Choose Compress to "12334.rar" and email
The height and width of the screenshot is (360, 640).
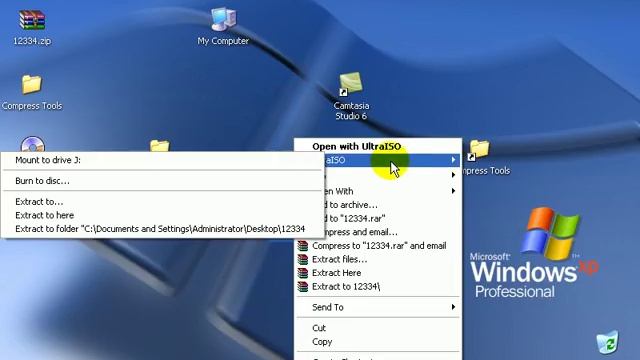point(378,246)
